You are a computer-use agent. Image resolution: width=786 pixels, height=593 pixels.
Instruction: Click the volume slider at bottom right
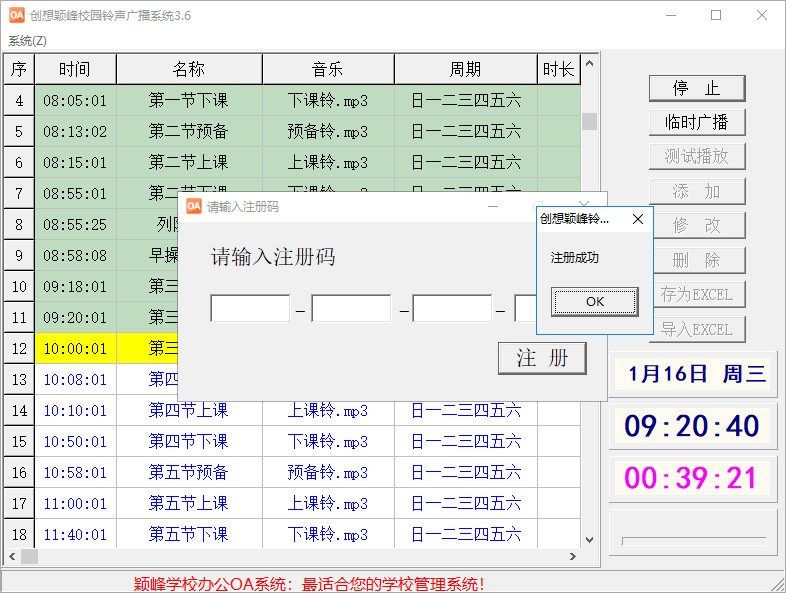[693, 539]
